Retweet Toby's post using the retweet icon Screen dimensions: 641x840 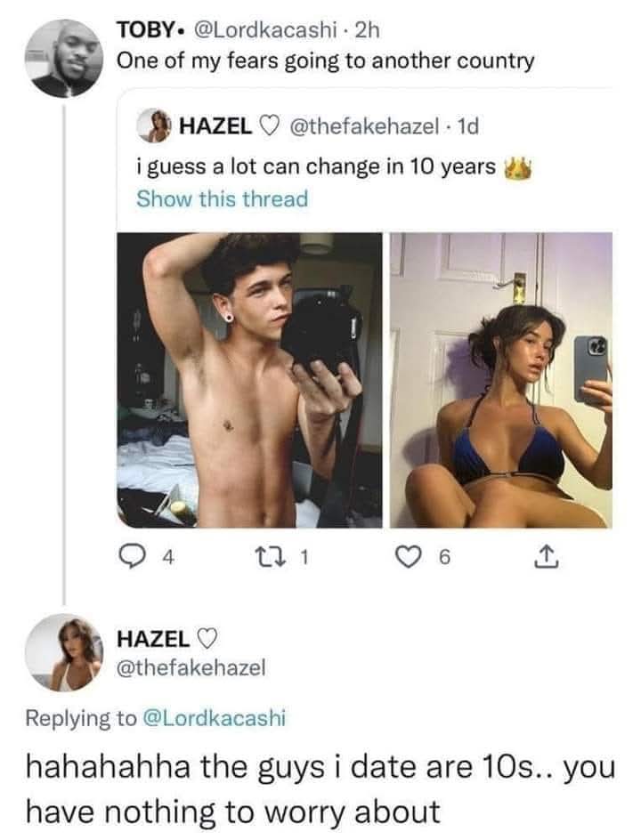[x=279, y=557]
